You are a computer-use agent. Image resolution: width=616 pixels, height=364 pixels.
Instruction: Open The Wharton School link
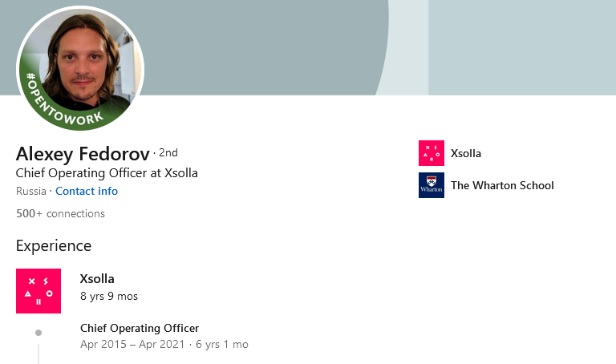(x=502, y=185)
